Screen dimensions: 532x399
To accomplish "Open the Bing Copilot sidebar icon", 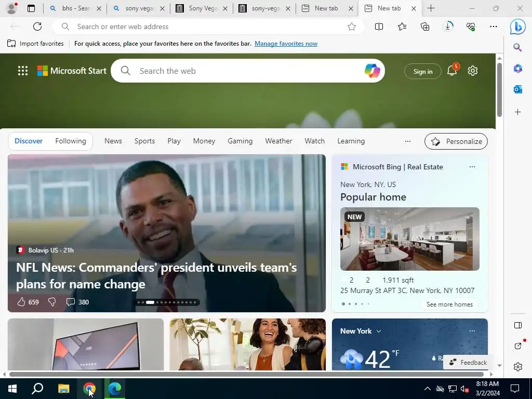I will coord(518,26).
